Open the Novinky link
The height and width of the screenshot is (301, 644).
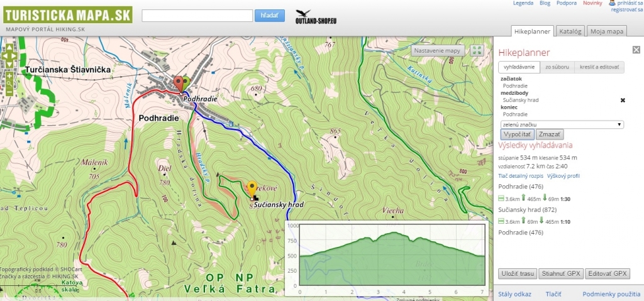pyautogui.click(x=592, y=3)
